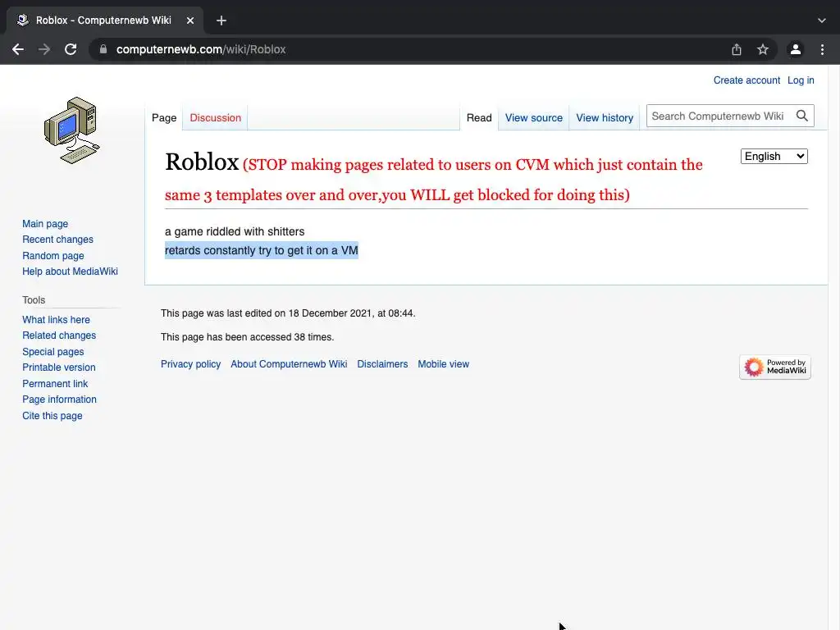
Task: Switch to Mobile view
Action: [444, 364]
